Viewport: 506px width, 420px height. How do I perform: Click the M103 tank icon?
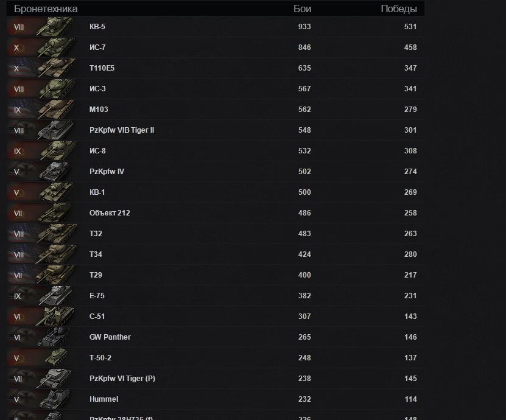pos(57,110)
